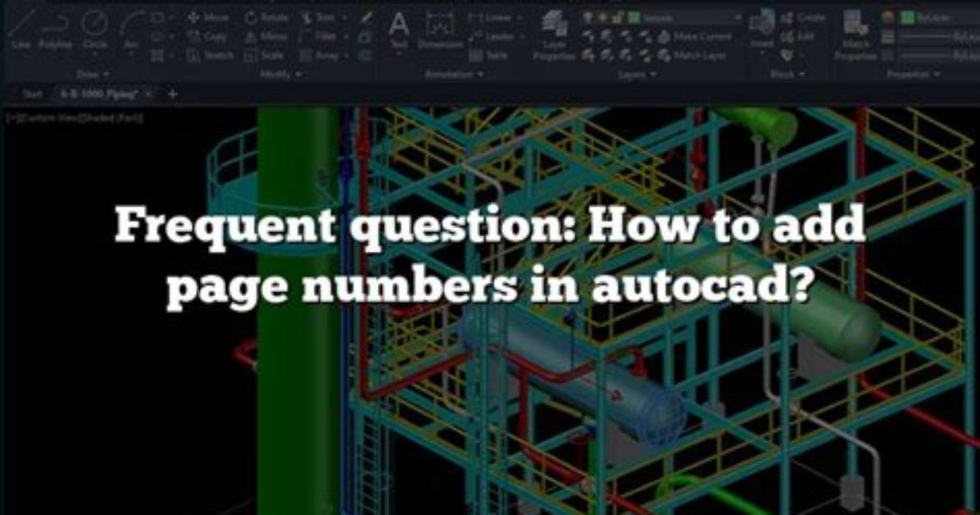Start the Rotate command

(267, 17)
